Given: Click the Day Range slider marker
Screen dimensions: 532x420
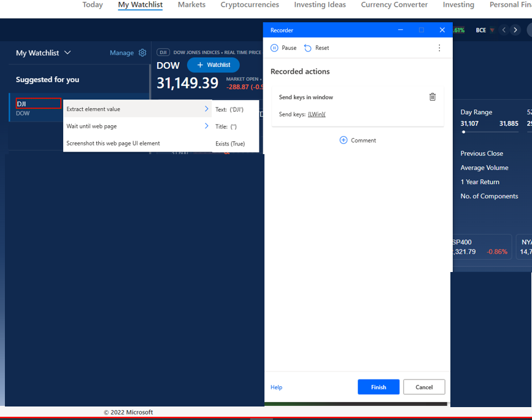Looking at the screenshot, I should [x=465, y=130].
